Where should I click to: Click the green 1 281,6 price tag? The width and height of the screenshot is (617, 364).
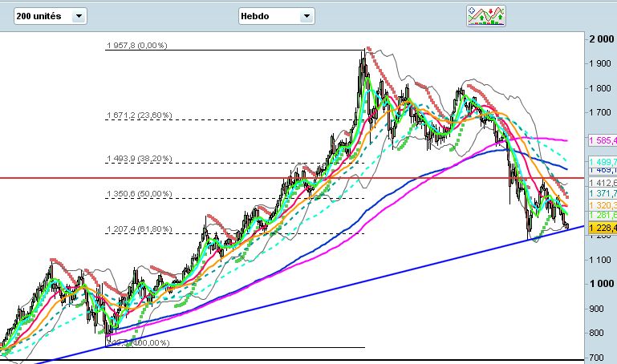[602, 216]
